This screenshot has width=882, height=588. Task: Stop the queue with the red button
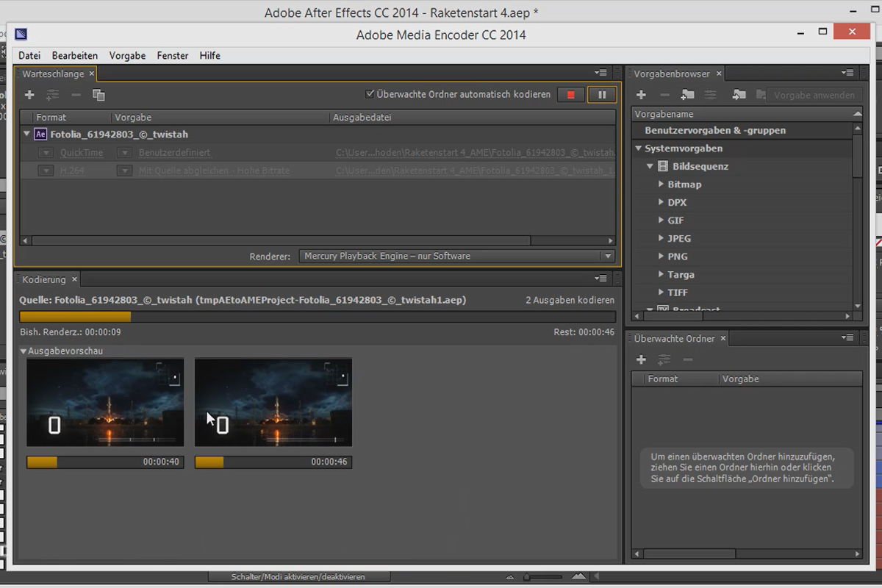[571, 95]
